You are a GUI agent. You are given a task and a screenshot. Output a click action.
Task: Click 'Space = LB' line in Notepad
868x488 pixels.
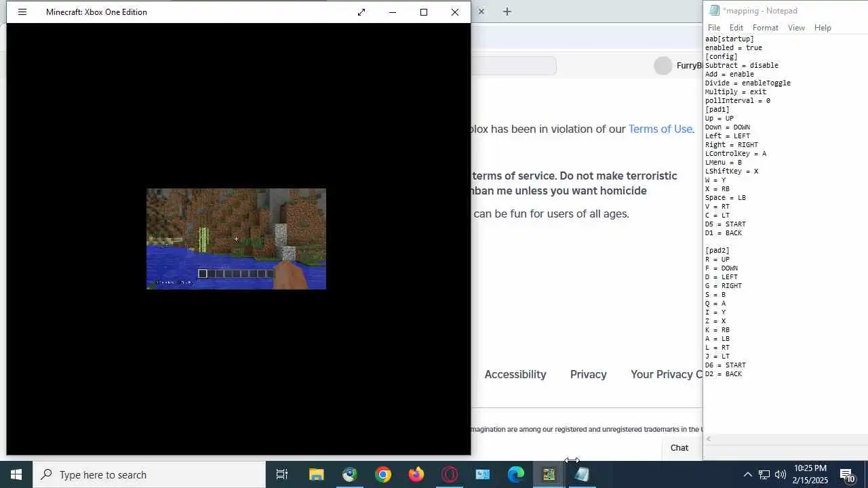(726, 198)
